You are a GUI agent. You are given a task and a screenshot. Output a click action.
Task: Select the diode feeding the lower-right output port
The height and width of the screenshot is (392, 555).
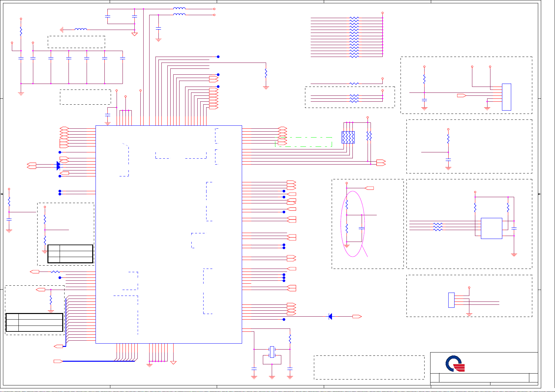(330, 317)
